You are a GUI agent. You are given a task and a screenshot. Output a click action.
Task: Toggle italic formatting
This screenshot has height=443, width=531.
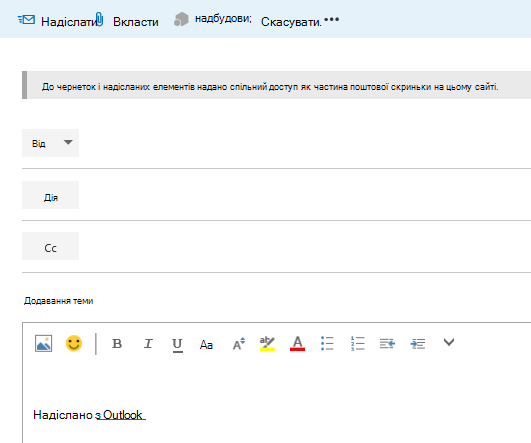pos(148,344)
